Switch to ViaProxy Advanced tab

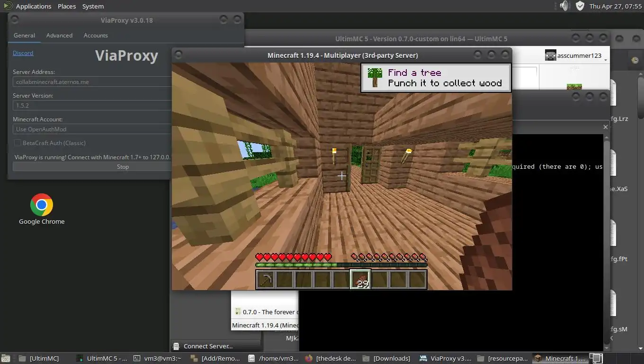pyautogui.click(x=59, y=35)
